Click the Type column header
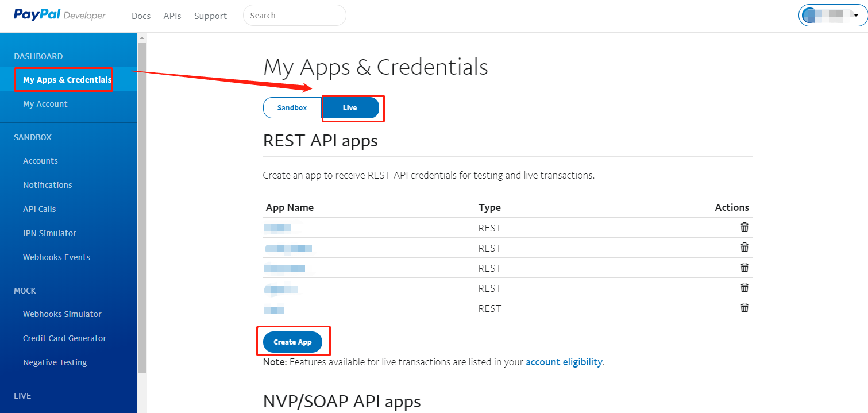This screenshot has height=413, width=868. click(x=489, y=207)
